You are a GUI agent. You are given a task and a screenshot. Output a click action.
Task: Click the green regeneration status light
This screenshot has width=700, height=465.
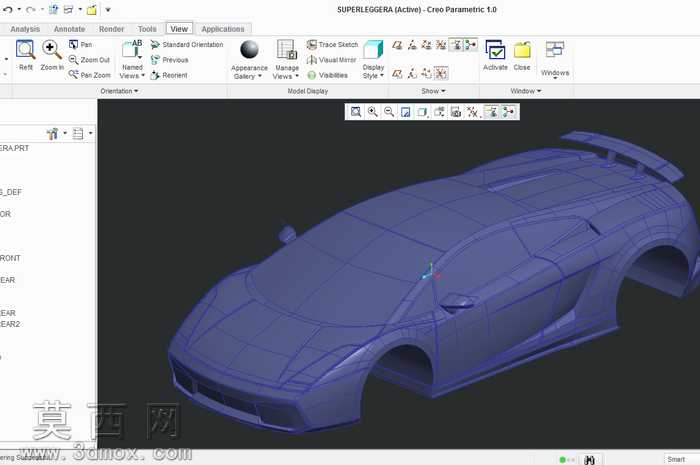562,460
